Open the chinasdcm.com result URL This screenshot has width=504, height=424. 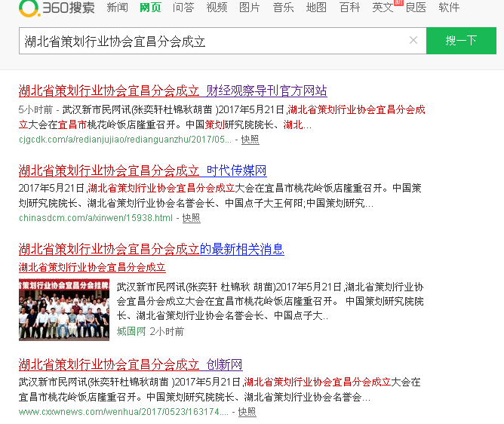point(96,218)
